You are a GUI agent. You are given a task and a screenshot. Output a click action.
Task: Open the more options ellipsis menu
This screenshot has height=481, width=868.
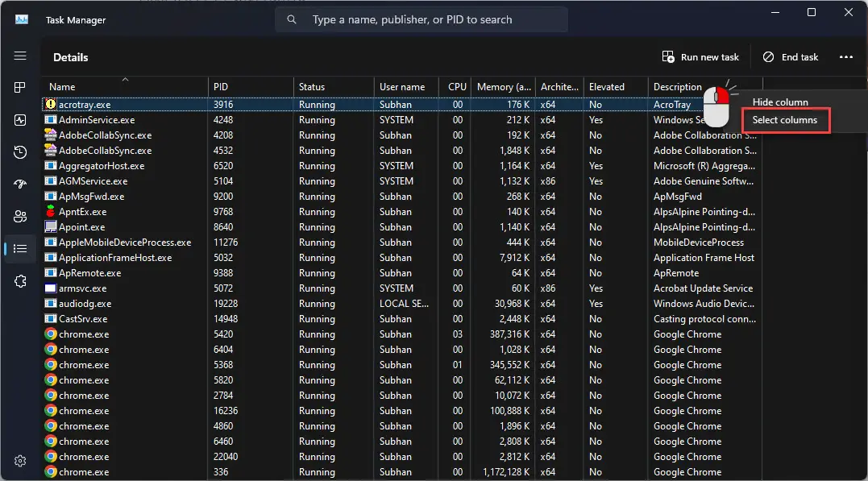tap(846, 57)
